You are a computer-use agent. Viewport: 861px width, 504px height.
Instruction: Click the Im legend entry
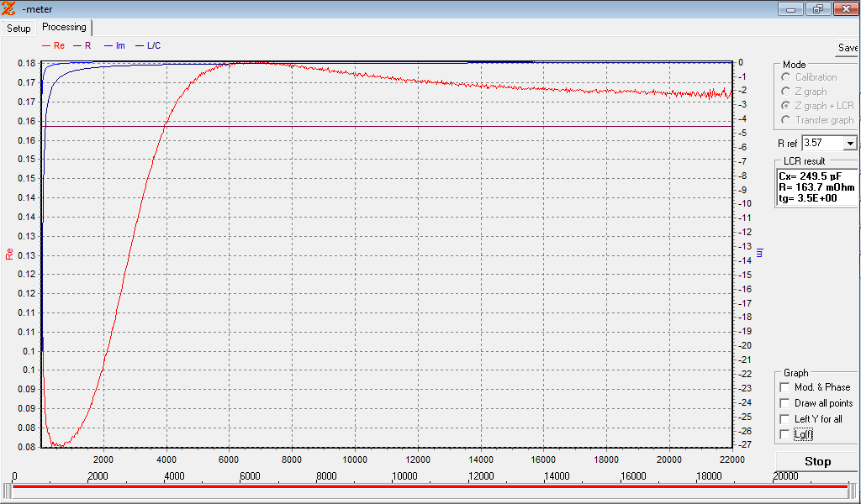[x=114, y=46]
